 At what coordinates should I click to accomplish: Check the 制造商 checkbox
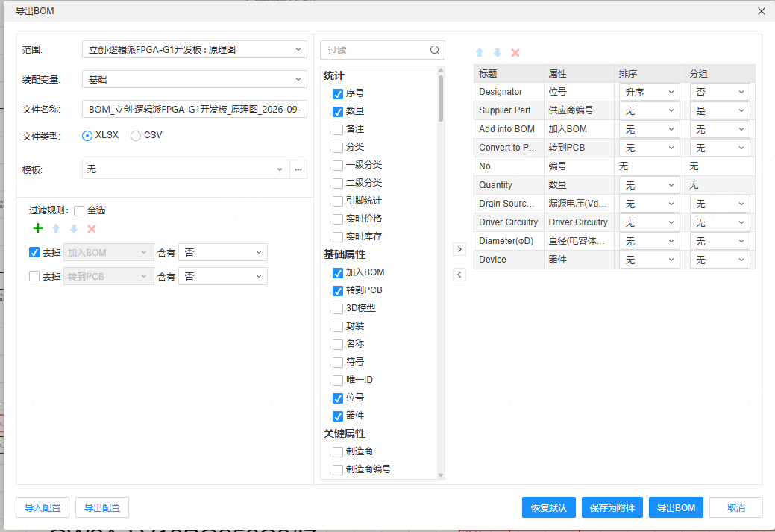click(x=338, y=452)
